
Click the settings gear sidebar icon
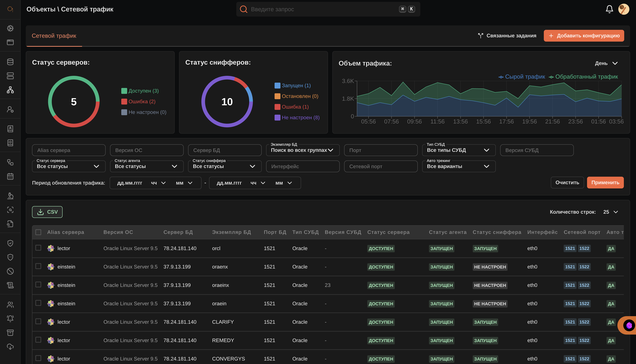[10, 28]
